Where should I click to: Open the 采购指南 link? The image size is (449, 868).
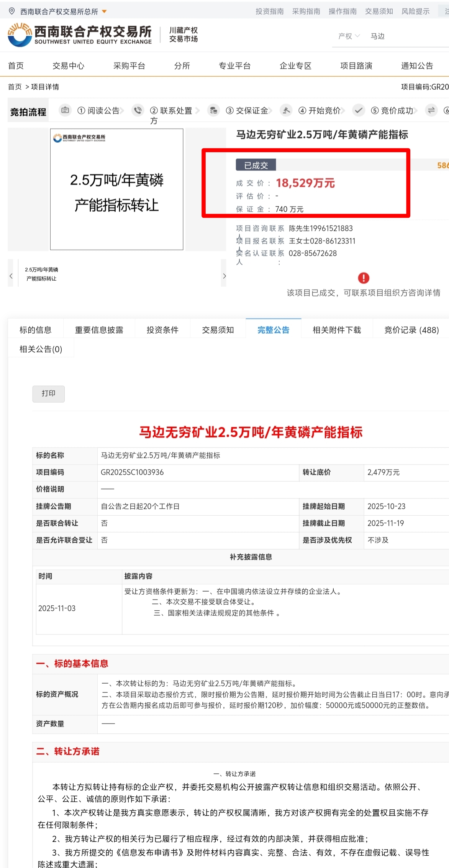coord(306,12)
